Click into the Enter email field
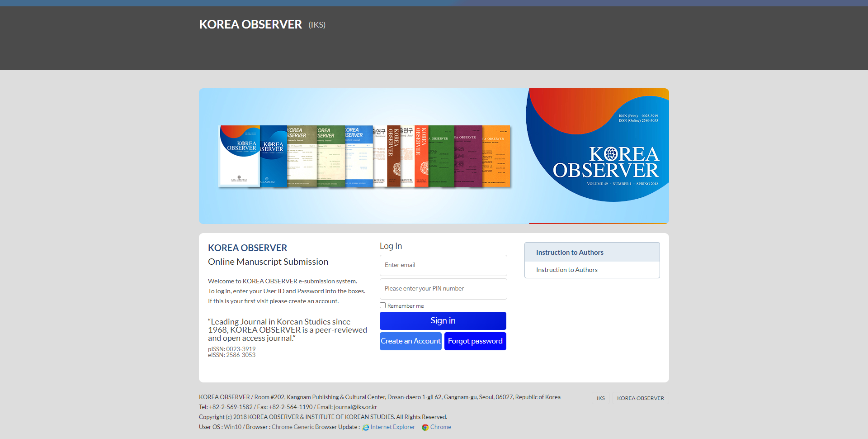 coord(443,265)
